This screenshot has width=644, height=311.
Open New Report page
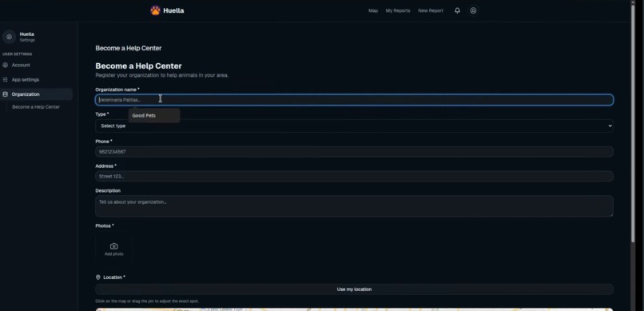tap(431, 10)
